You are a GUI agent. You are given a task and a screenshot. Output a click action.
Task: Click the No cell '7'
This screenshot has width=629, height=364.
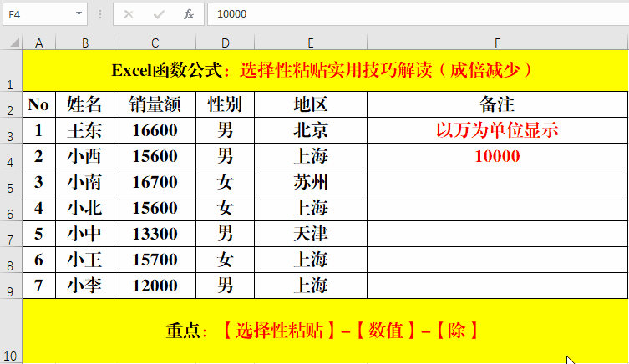tap(39, 286)
